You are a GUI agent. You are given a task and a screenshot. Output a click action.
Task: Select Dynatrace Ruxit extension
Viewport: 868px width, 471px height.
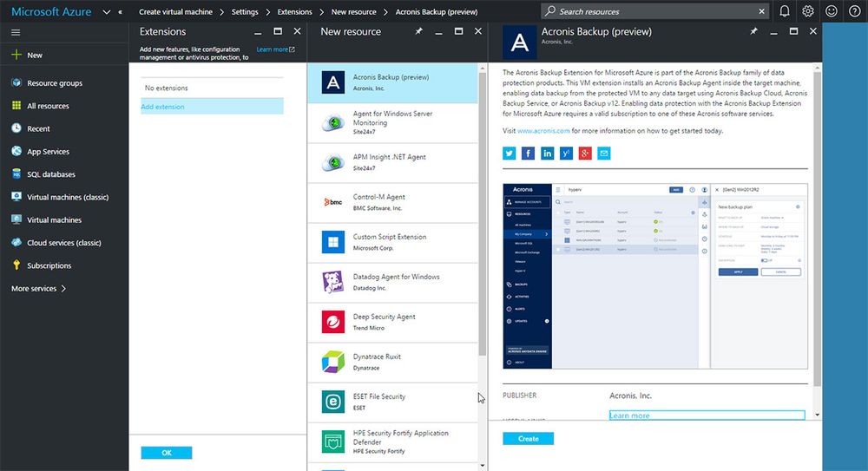coord(392,362)
